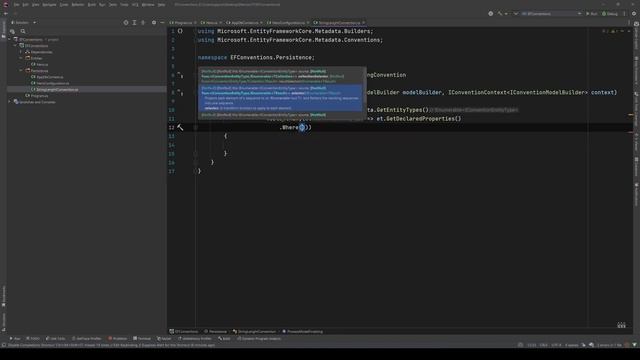This screenshot has width=640, height=360.
Task: Open the View menu
Action: point(36,4)
